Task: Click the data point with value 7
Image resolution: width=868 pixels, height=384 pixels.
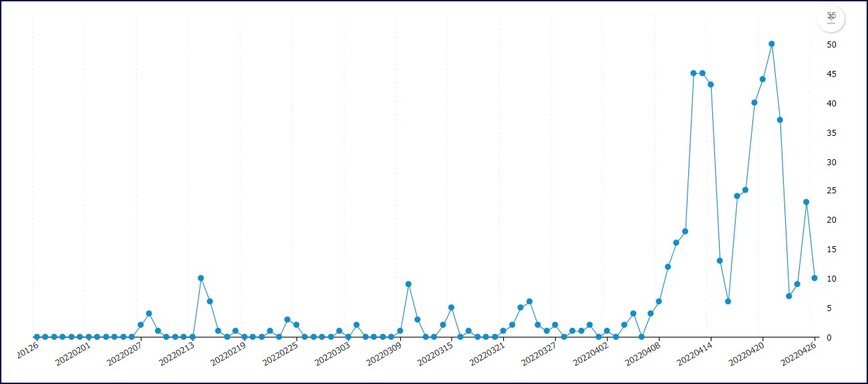Action: (x=788, y=296)
